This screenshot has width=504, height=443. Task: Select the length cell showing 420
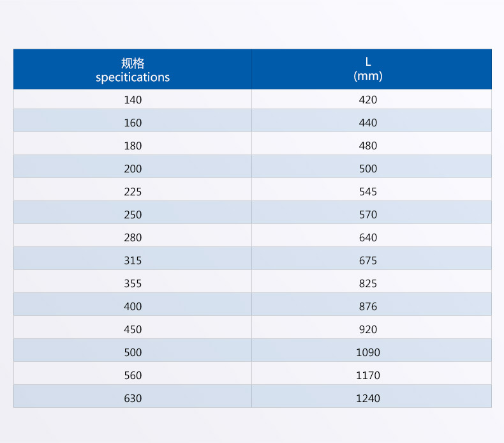(368, 100)
